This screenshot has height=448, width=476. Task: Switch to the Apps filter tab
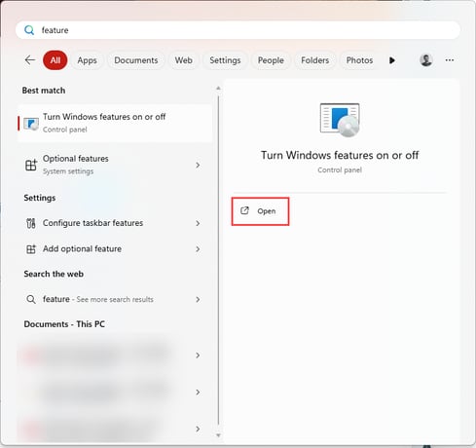87,60
